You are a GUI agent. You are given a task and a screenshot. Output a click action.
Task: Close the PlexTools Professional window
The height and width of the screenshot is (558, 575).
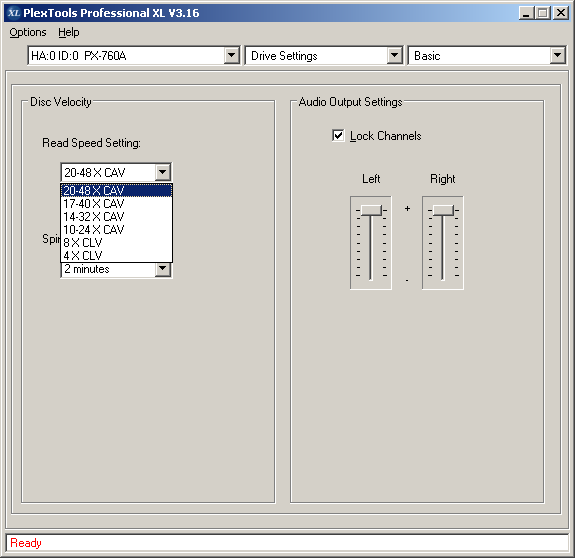[x=561, y=13]
